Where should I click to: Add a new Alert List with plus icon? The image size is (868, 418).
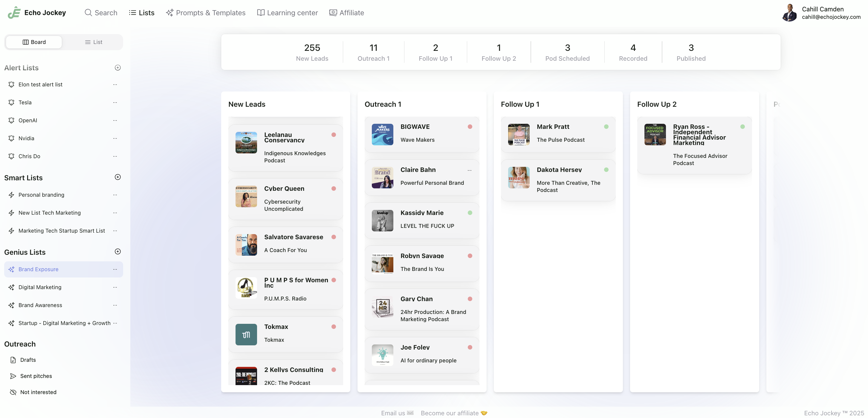(117, 68)
